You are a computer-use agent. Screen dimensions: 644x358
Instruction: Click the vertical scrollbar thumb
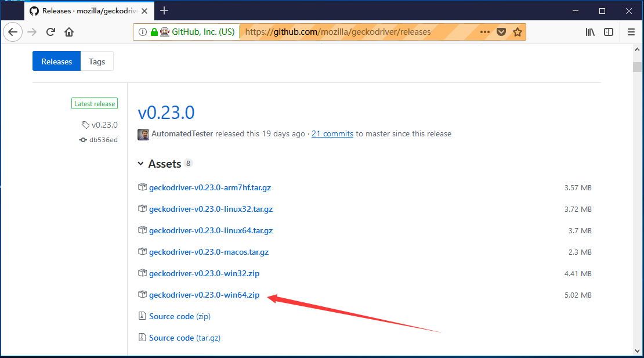tap(637, 67)
